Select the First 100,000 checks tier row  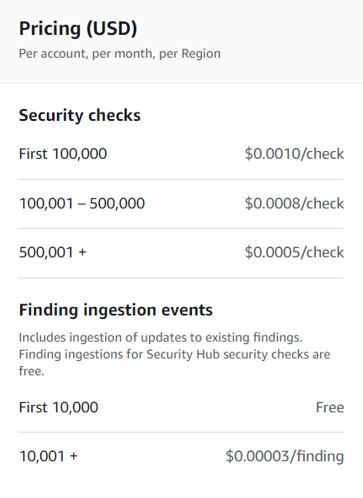(x=181, y=154)
